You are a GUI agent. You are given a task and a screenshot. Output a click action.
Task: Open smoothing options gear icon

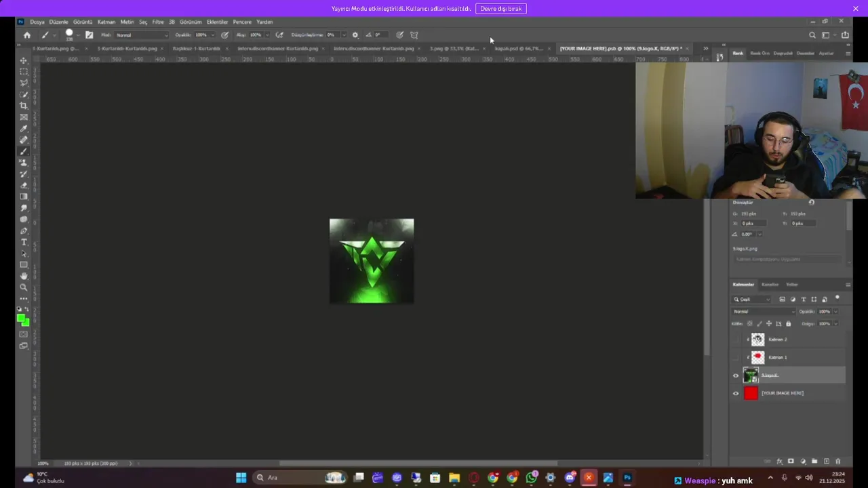pyautogui.click(x=355, y=35)
